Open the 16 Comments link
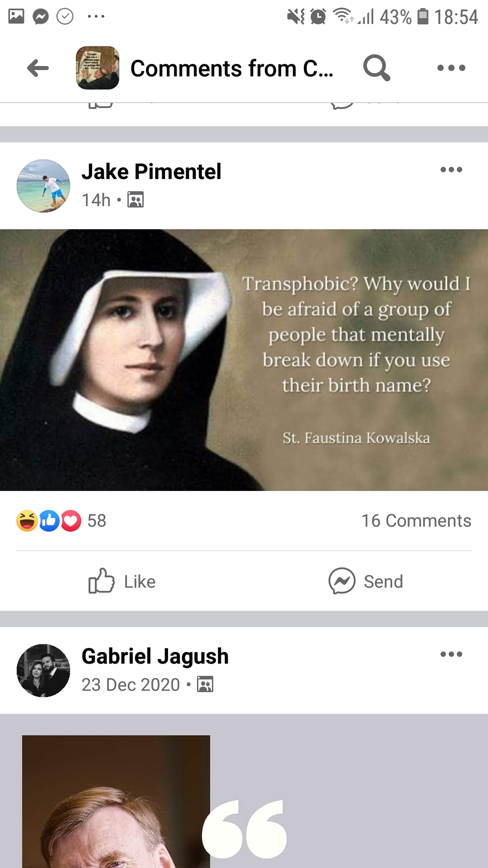The width and height of the screenshot is (488, 868). click(416, 521)
